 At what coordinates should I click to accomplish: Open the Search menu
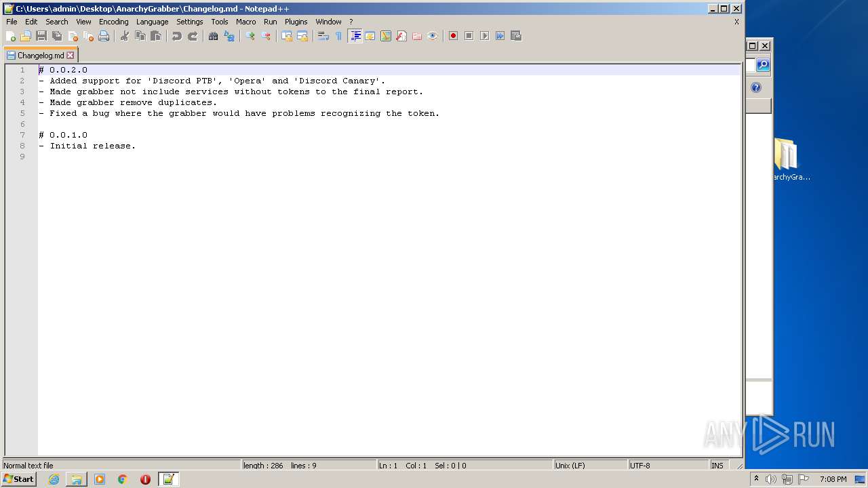point(57,22)
